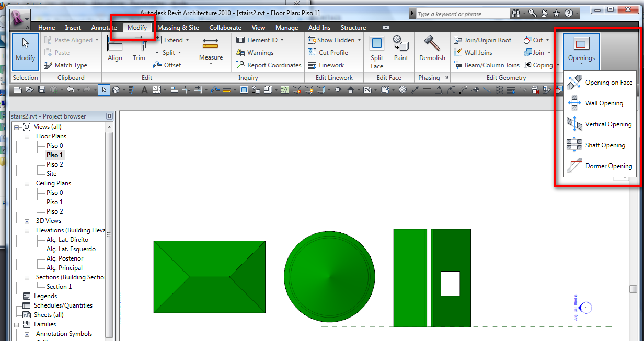The image size is (644, 341).
Task: Switch to the Home ribbon tab
Action: pos(47,28)
